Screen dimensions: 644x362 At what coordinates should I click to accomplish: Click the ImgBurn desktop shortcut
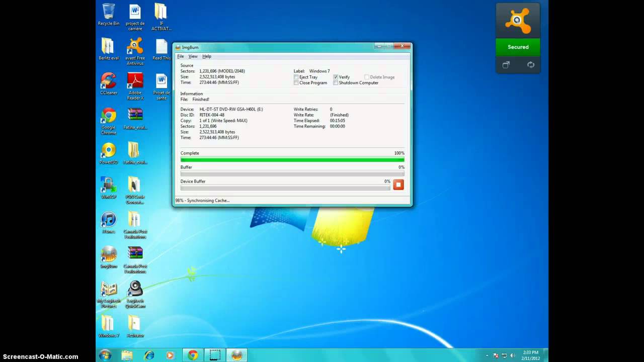(x=109, y=257)
